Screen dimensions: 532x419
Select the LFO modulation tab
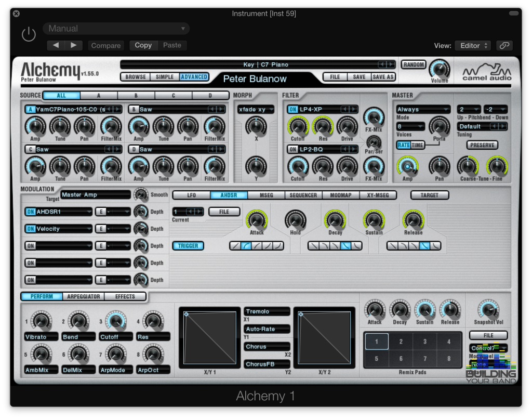[191, 195]
